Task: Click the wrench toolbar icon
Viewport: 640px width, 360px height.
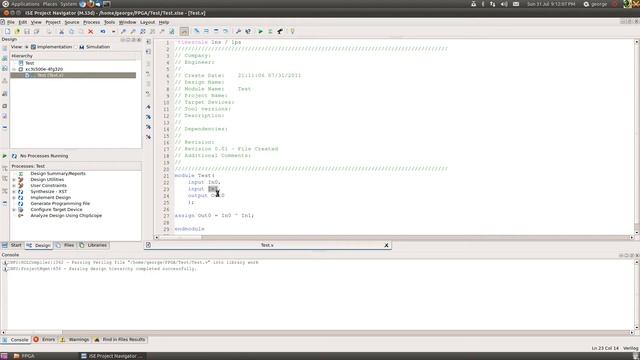Action: point(238,31)
